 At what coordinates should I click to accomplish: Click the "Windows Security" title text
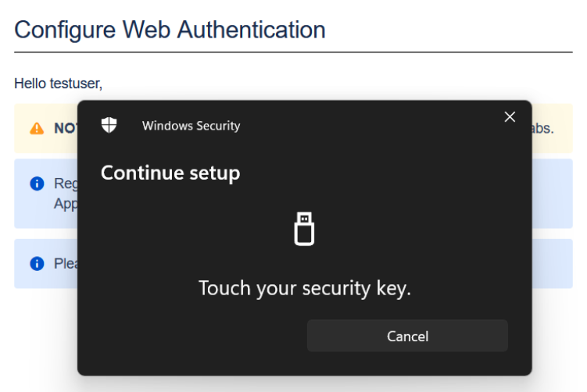pos(191,126)
